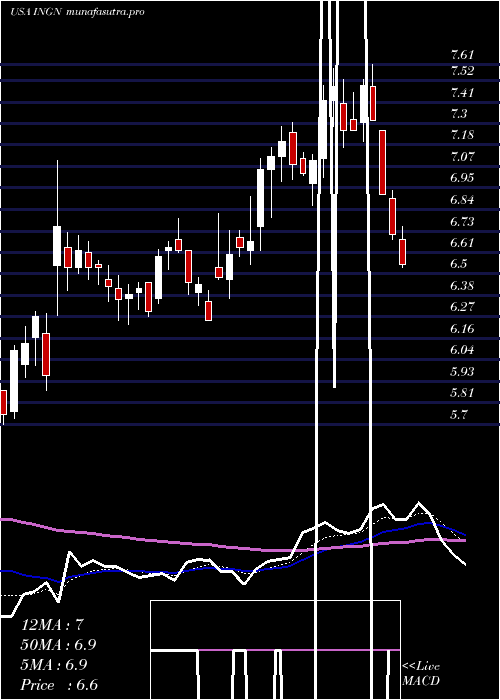
Task: Click the 6.38 price axis label
Action: coord(462,286)
